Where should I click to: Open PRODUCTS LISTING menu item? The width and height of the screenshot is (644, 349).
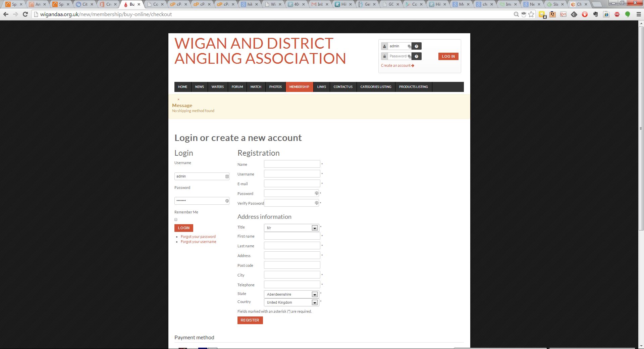pyautogui.click(x=414, y=87)
